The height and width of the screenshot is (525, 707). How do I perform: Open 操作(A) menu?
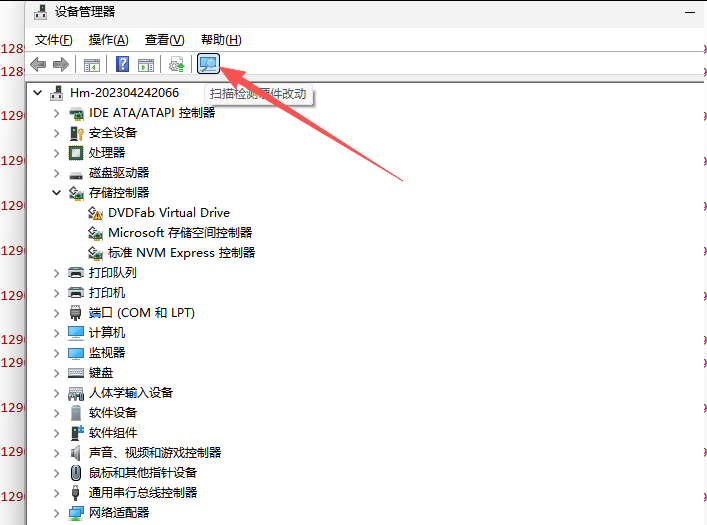[x=108, y=40]
